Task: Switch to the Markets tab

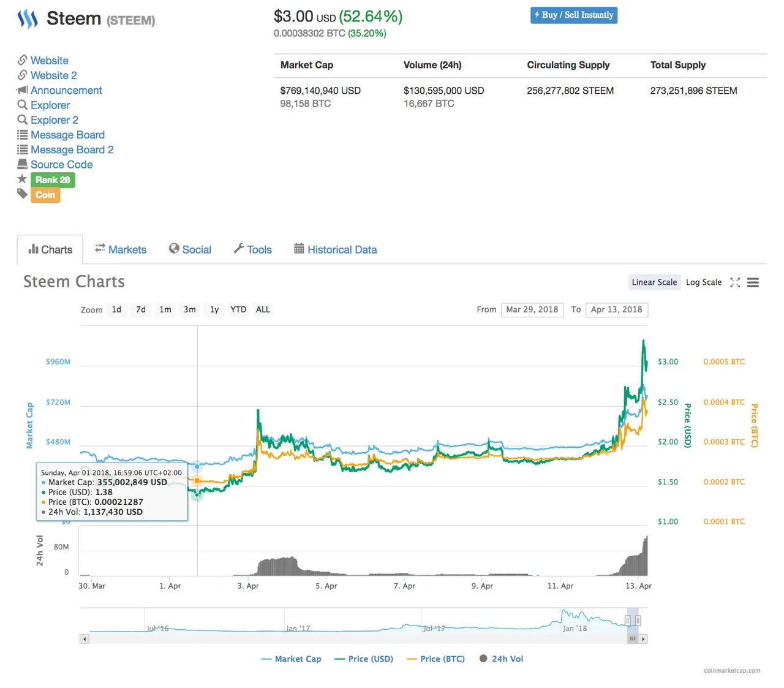Action: point(121,250)
